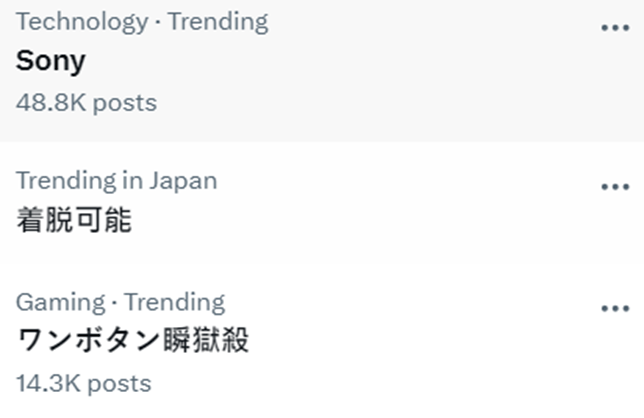
Task: Click the 14.3K posts count
Action: (x=83, y=383)
